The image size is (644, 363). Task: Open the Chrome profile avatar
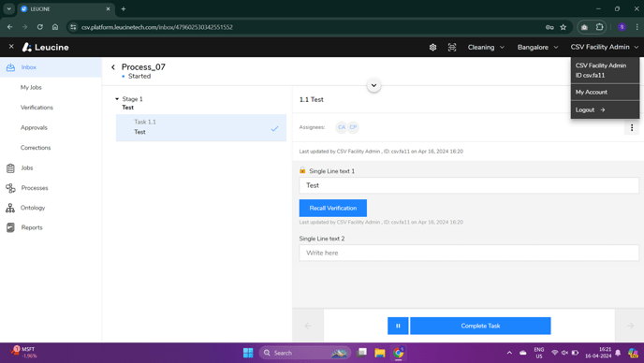pyautogui.click(x=622, y=27)
